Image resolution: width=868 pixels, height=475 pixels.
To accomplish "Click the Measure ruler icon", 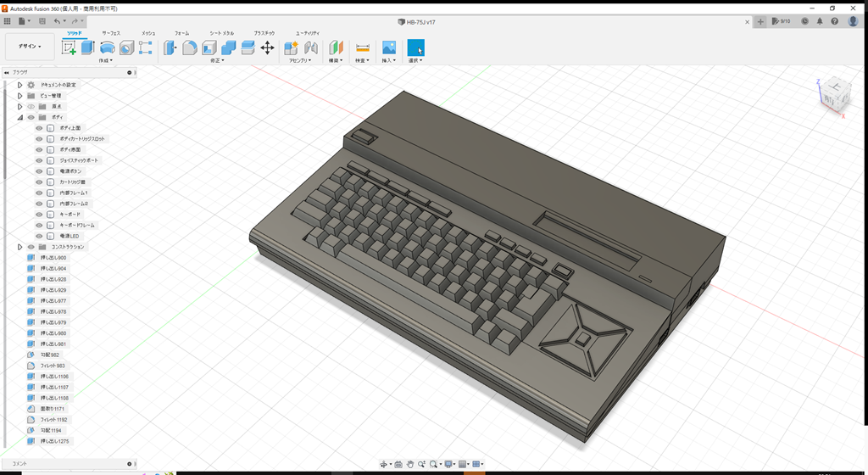I will tap(362, 47).
